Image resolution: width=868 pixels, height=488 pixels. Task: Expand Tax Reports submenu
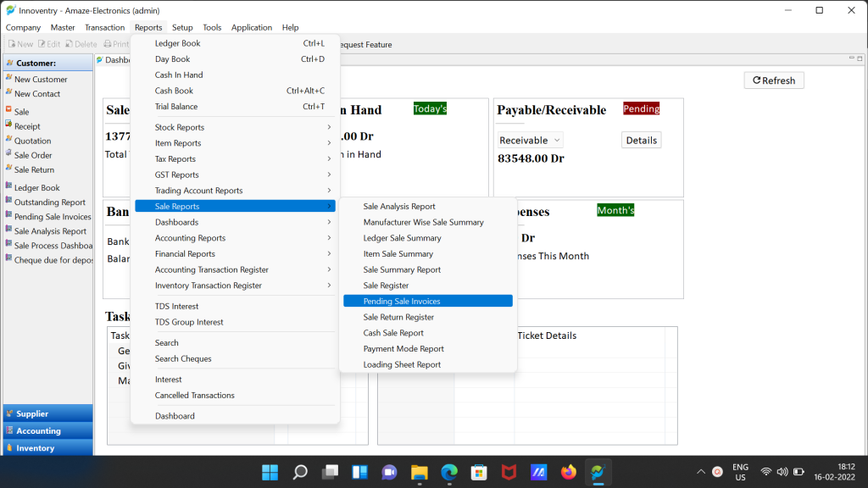(x=236, y=158)
